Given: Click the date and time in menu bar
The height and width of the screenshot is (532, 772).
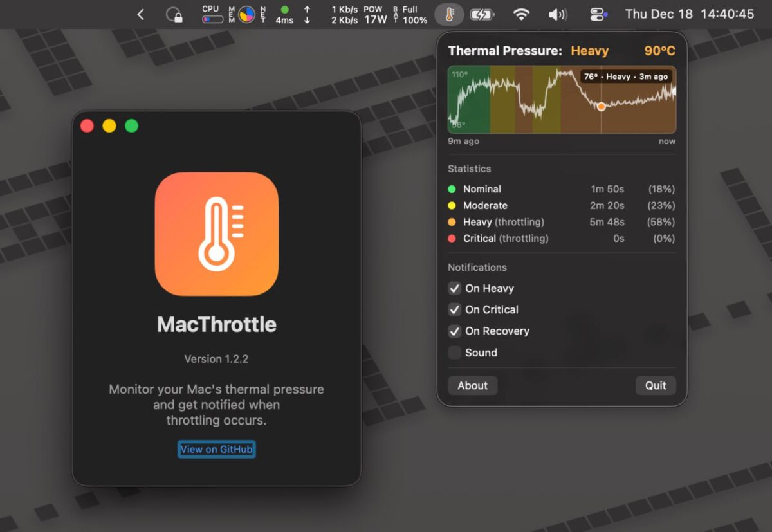Looking at the screenshot, I should click(x=691, y=14).
